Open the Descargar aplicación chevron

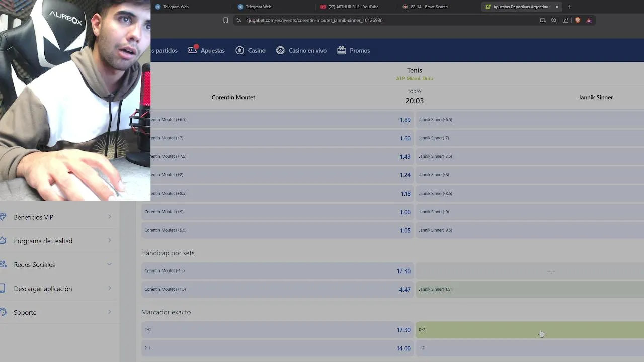click(109, 288)
